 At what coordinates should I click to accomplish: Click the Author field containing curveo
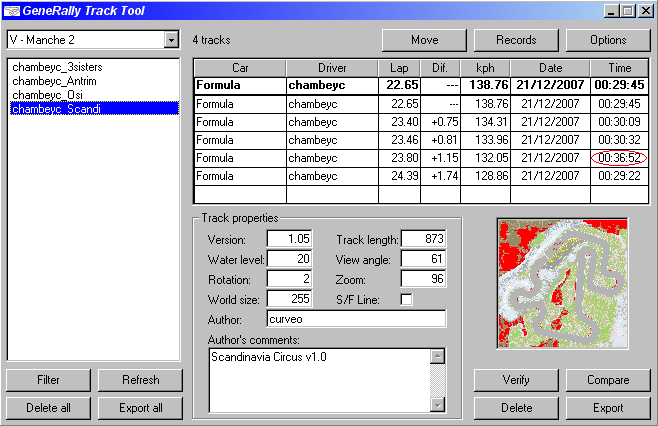click(356, 319)
